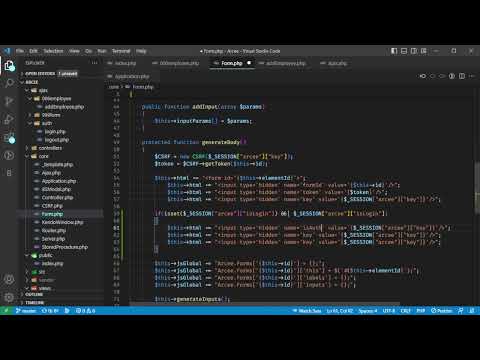The height and width of the screenshot is (360, 480).
Task: Toggle panel layout icon in title bar
Action: pyautogui.click(x=404, y=51)
